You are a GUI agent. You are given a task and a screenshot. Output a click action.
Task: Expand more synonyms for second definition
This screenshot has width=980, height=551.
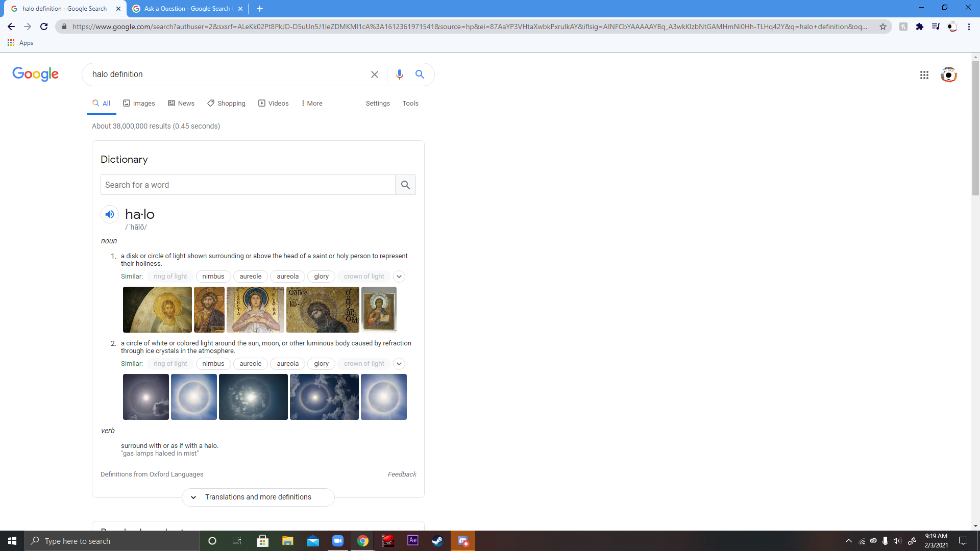(x=399, y=364)
